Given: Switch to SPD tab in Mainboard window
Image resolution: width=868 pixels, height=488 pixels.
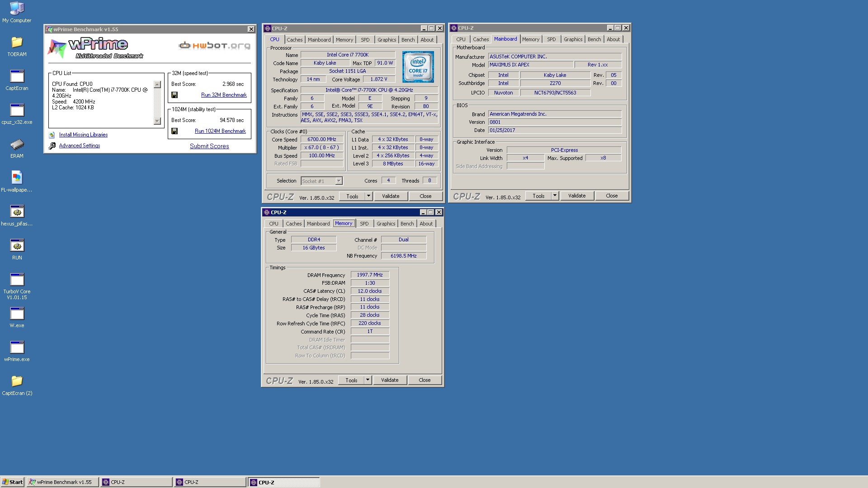Looking at the screenshot, I should tap(551, 39).
